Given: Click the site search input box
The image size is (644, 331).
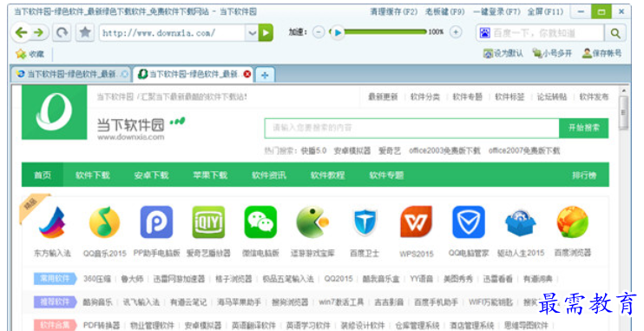Looking at the screenshot, I should (x=412, y=128).
